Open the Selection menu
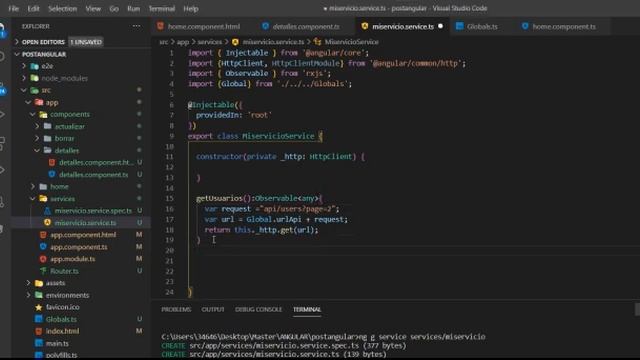Image resolution: width=640 pixels, height=360 pixels. point(62,9)
